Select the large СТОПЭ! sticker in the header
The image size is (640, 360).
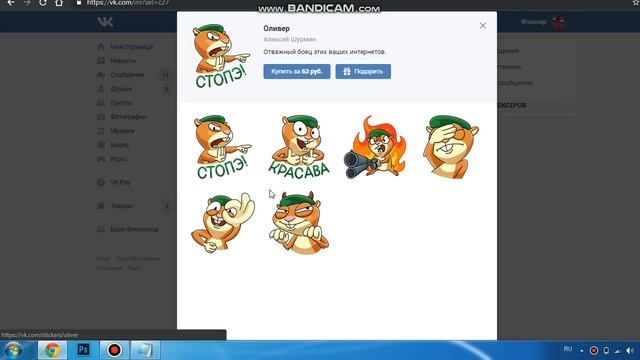221,56
